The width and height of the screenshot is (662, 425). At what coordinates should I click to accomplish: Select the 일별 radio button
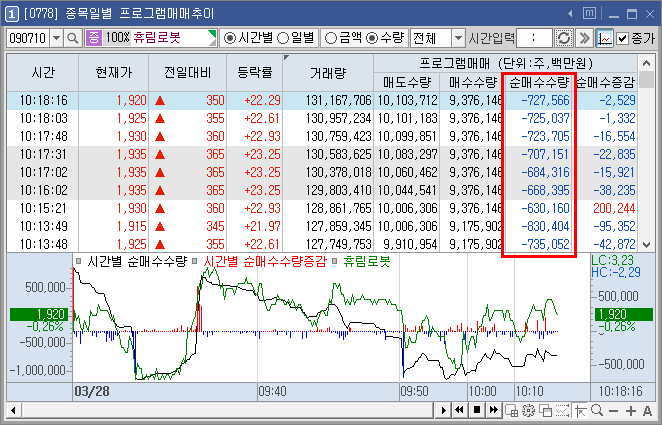pos(282,38)
